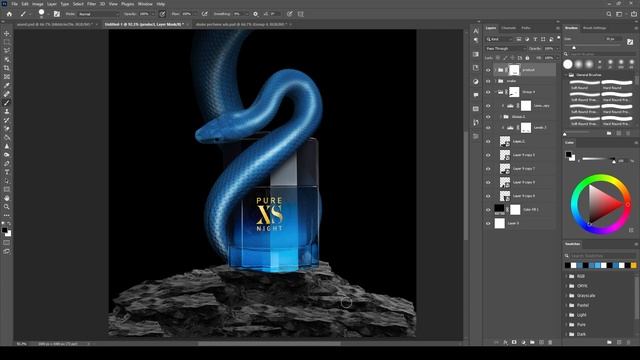Image resolution: width=640 pixels, height=360 pixels.
Task: Toggle visibility of the snake group
Action: coord(488,81)
